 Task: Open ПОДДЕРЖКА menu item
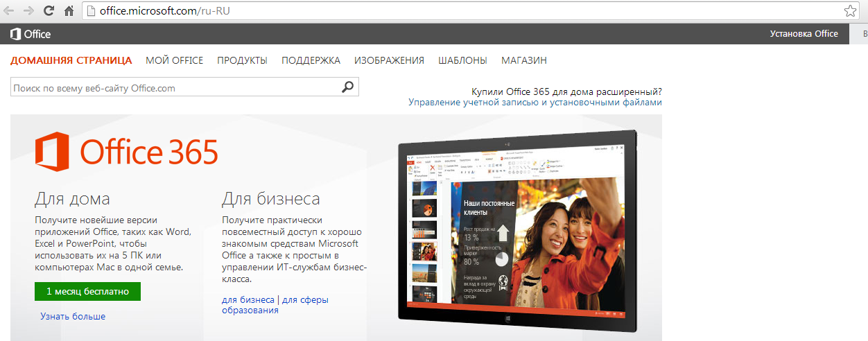coord(311,60)
